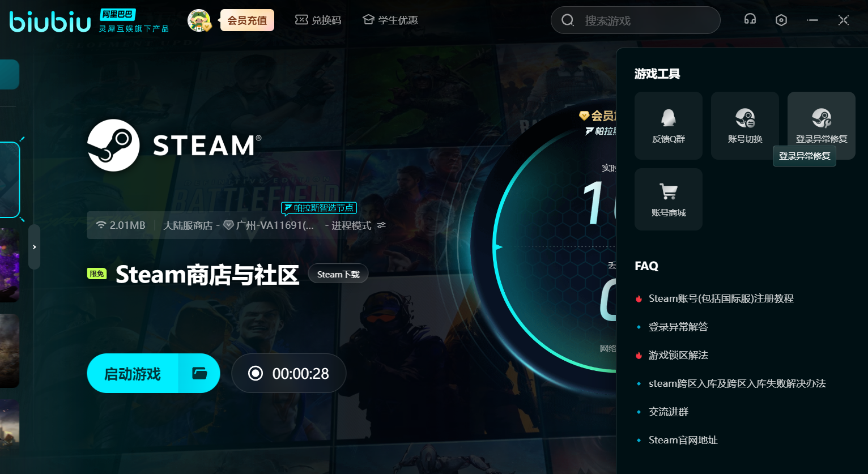
Task: Open the 反馈Q群 feedback group tool
Action: (x=669, y=125)
